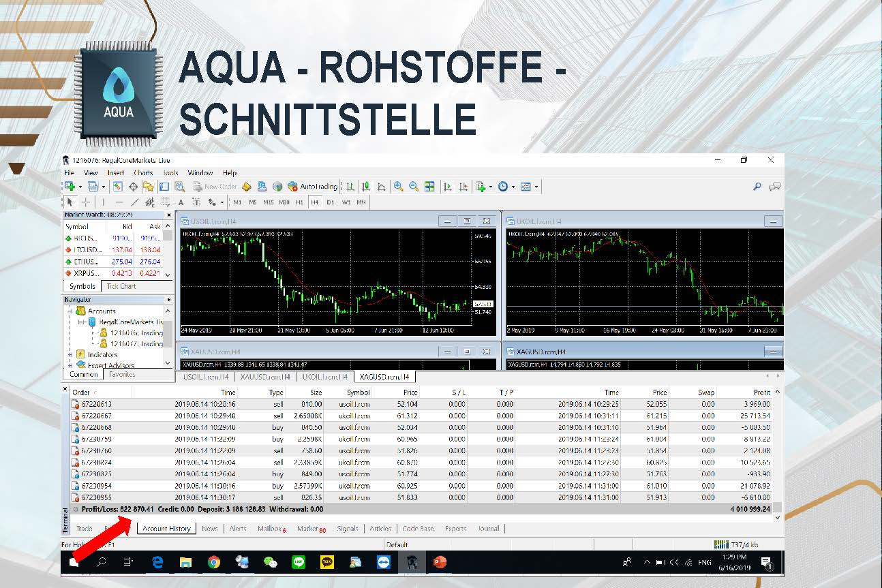
Task: Switch the chart to W1 timeframe
Action: pyautogui.click(x=346, y=202)
